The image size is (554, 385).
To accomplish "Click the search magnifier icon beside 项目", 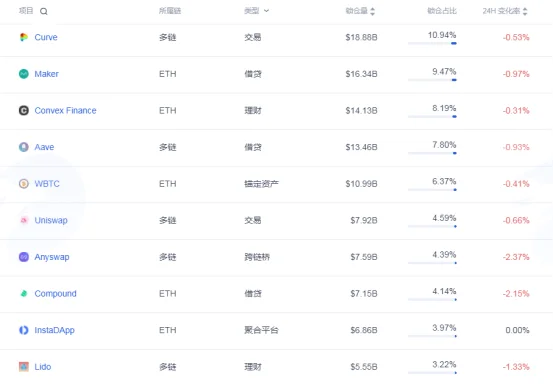I will tap(44, 12).
